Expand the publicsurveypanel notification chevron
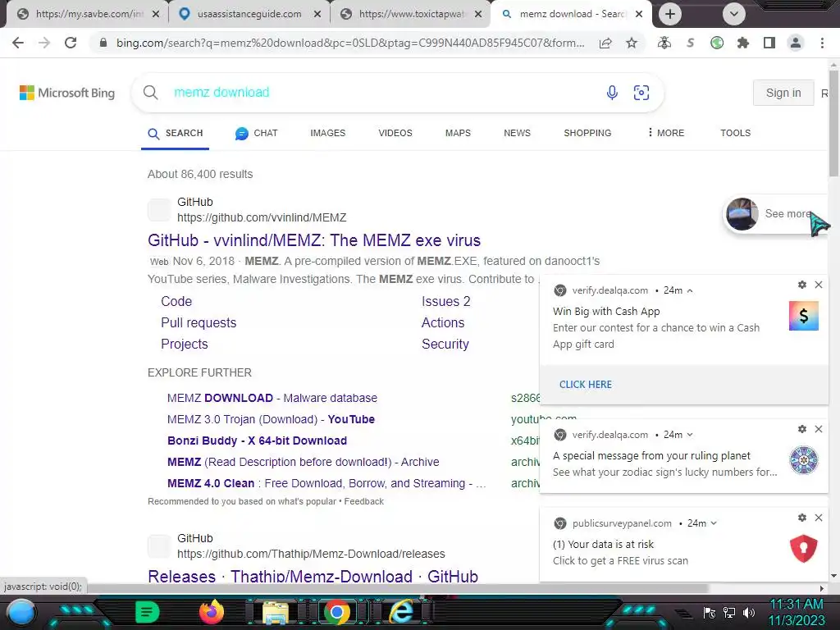Viewport: 840px width, 630px height. (714, 523)
